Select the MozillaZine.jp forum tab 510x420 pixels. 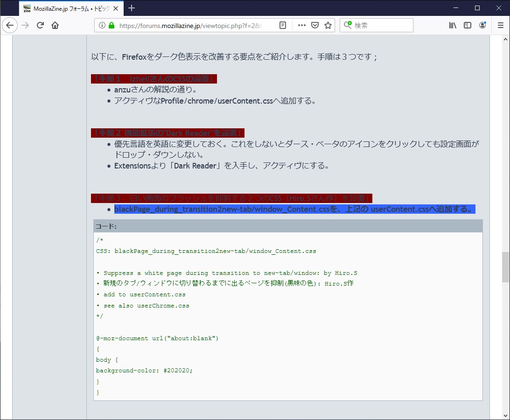pos(65,8)
